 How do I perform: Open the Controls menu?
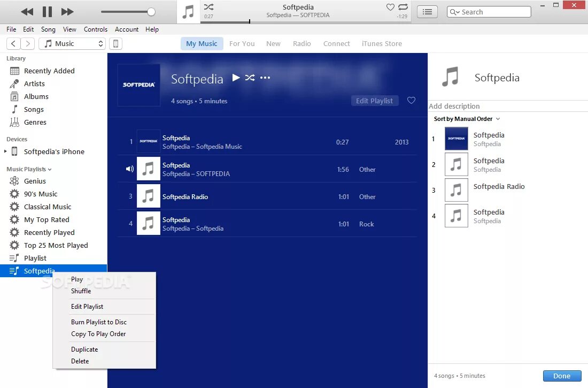[x=95, y=29]
